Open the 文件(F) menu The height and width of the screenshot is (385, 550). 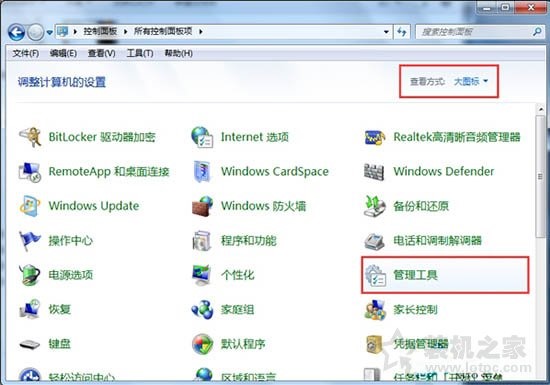[x=25, y=53]
